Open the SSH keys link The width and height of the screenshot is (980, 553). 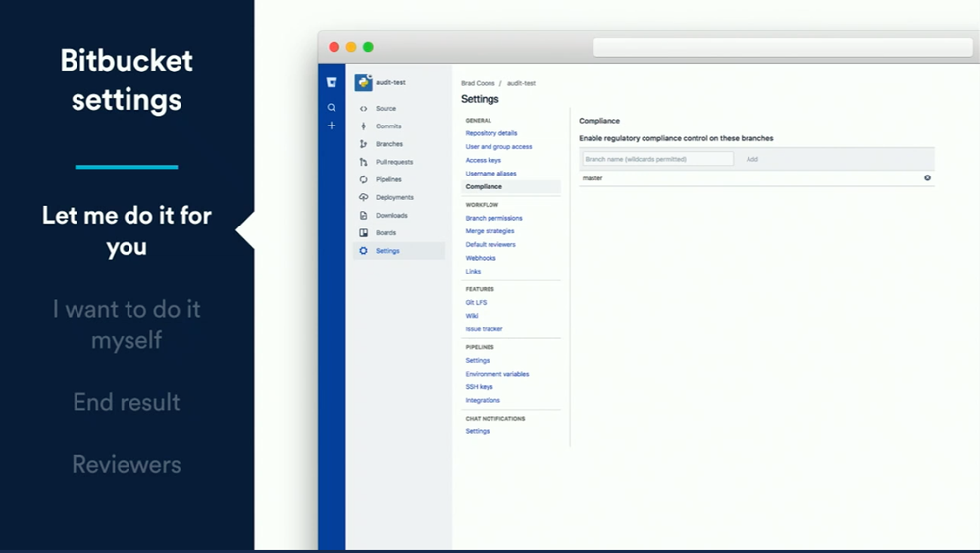pyautogui.click(x=480, y=387)
